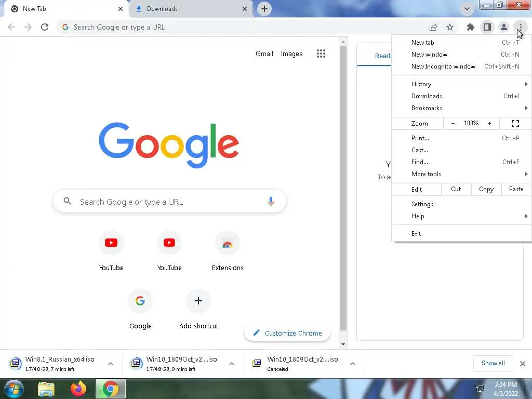Select New tab menu item
532x399 pixels.
(461, 43)
